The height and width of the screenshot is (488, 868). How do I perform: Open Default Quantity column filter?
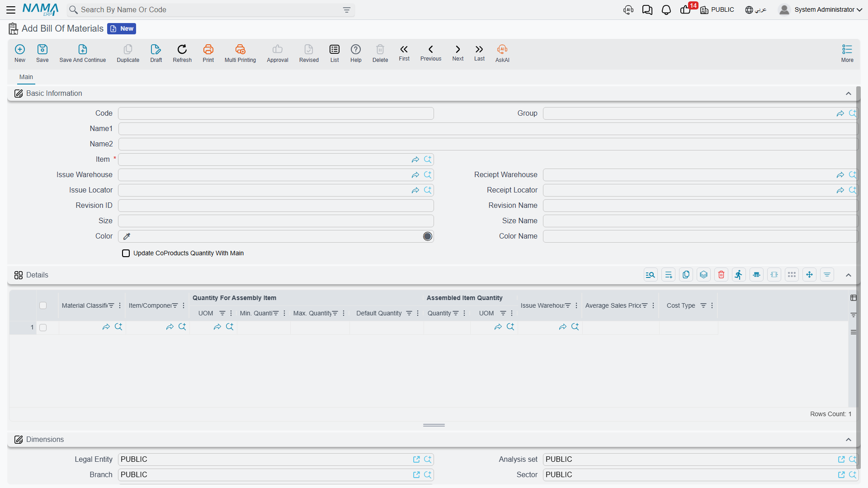[x=409, y=313]
